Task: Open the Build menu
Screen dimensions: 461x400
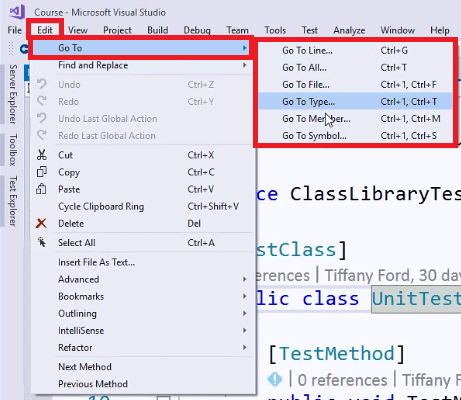Action: coord(158,30)
